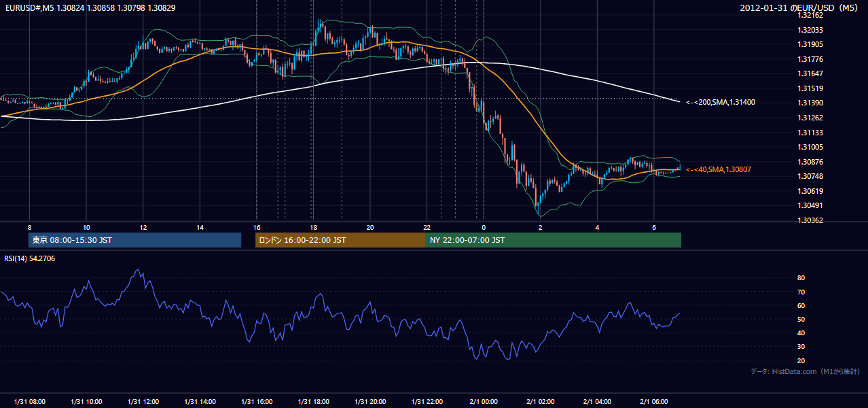Click hour label 4 under the price chart
Viewport: 868px width, 408px height.
point(597,227)
